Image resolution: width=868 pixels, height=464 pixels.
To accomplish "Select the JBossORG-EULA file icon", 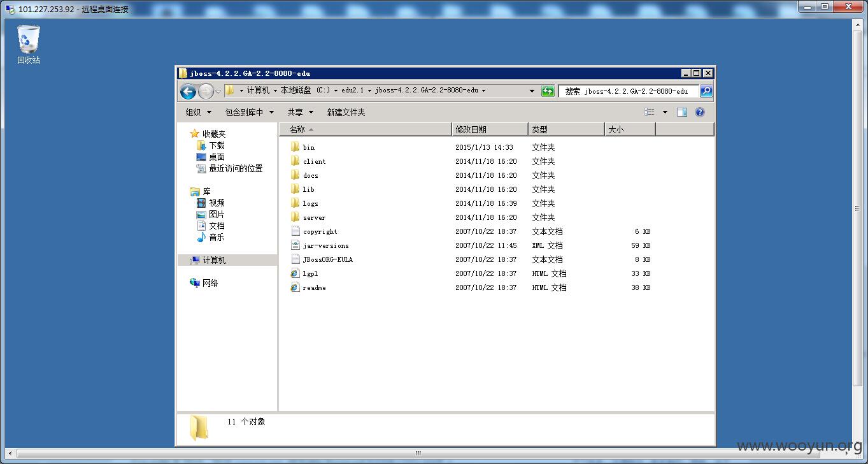I will [295, 259].
